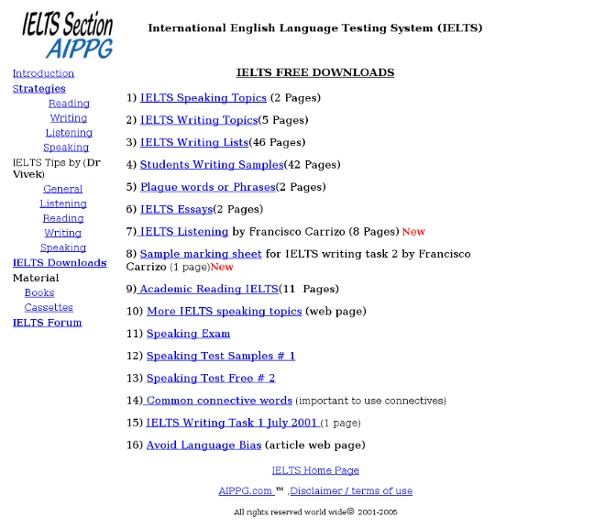600x528 pixels.
Task: Visit the AIPPG.com footer link
Action: coord(246,491)
